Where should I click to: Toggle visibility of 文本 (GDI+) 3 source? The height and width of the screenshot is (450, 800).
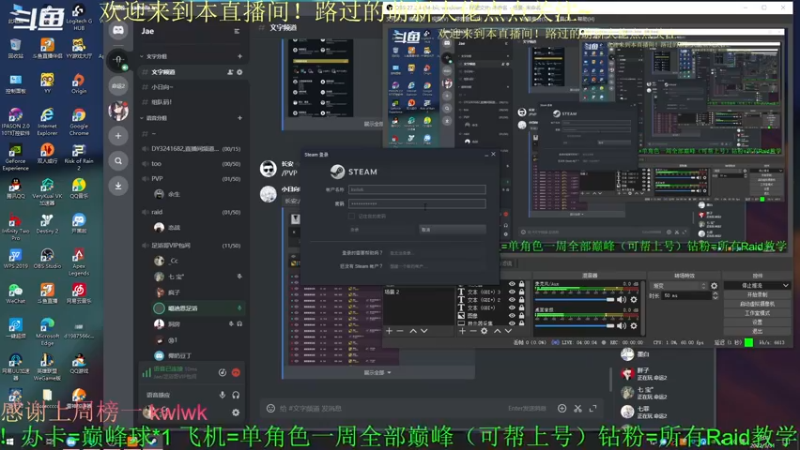coord(512,292)
